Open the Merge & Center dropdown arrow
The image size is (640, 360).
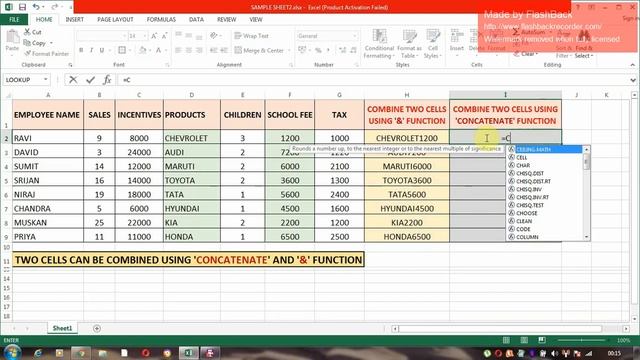click(x=289, y=50)
